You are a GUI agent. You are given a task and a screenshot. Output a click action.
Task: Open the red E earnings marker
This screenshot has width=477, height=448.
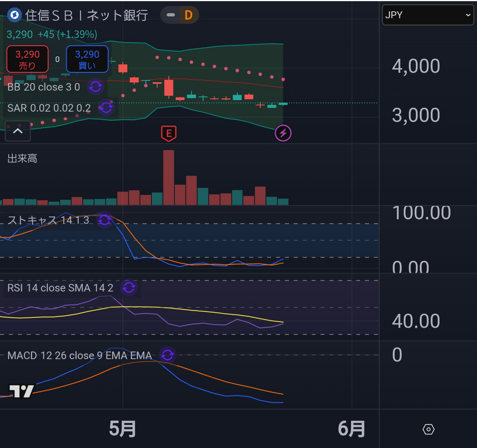(169, 133)
